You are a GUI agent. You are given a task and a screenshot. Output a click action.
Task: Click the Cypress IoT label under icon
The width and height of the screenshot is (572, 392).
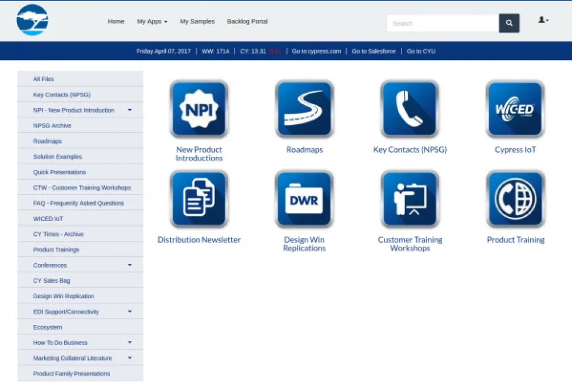515,149
